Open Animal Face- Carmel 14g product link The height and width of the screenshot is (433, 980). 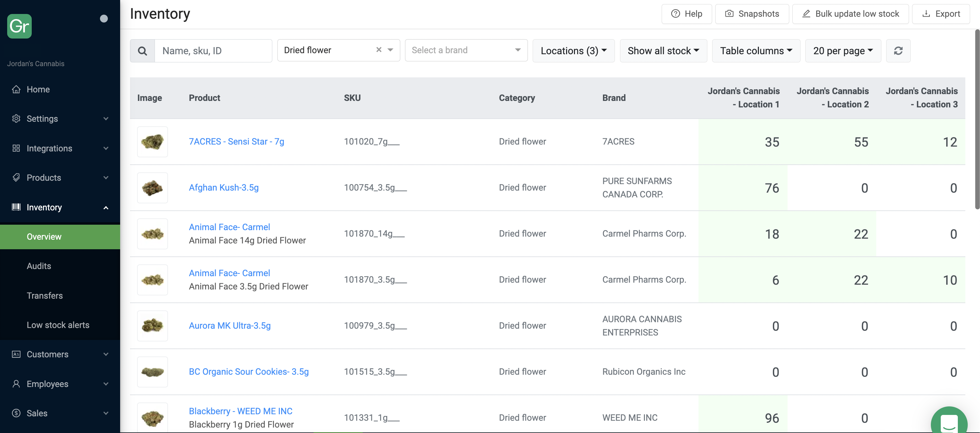click(x=229, y=227)
